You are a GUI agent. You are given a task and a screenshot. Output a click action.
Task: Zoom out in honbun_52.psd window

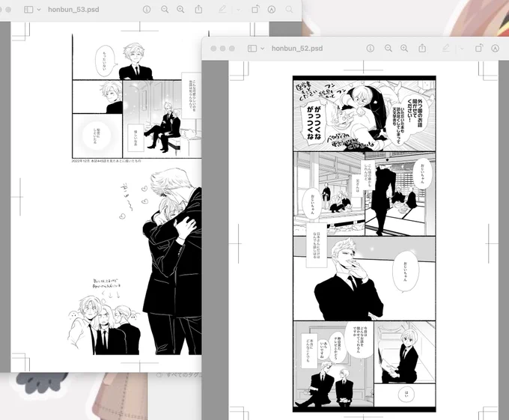tap(388, 49)
